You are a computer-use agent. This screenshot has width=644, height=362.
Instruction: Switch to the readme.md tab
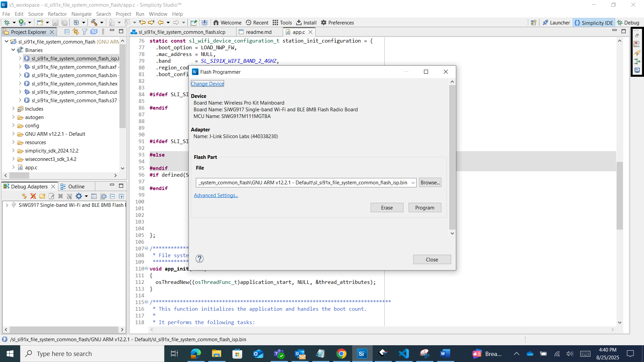click(259, 32)
